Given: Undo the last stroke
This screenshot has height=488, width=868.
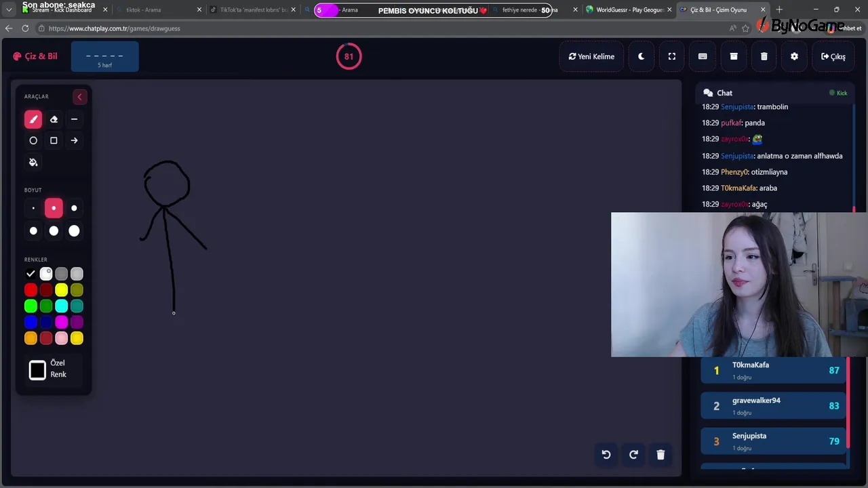Looking at the screenshot, I should coord(606,455).
